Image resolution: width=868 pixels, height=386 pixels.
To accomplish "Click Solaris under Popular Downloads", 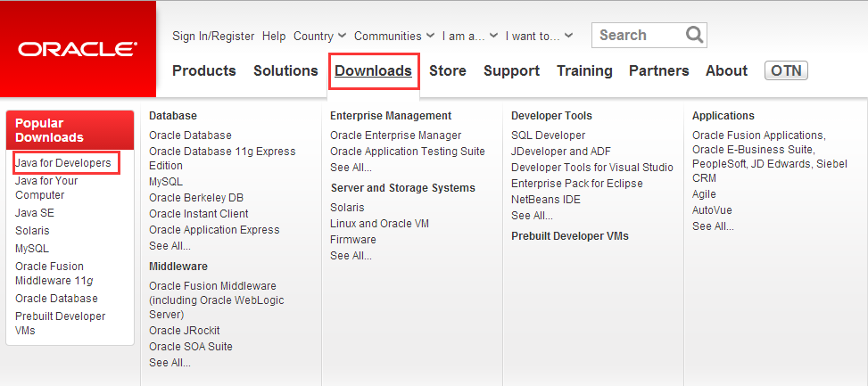I will point(32,231).
